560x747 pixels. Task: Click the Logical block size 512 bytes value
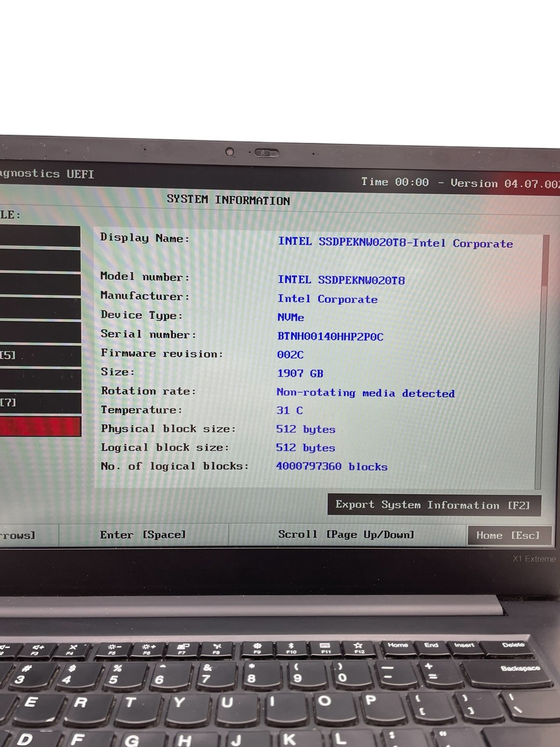(305, 448)
